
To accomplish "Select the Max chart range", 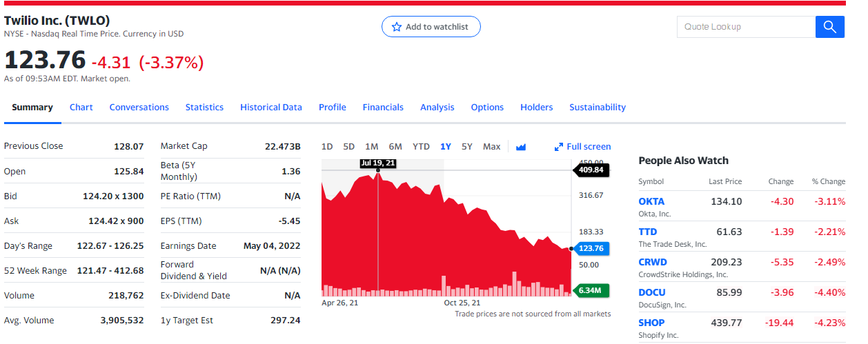I will [492, 146].
